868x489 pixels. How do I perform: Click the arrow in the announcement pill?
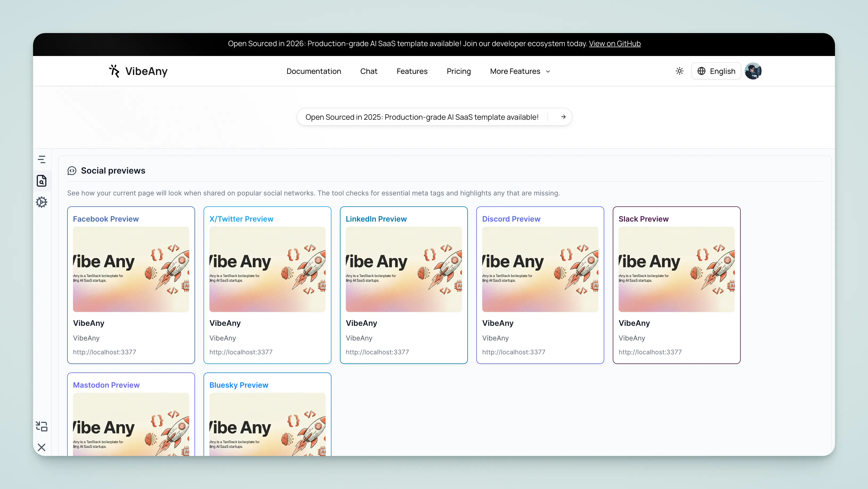(563, 117)
